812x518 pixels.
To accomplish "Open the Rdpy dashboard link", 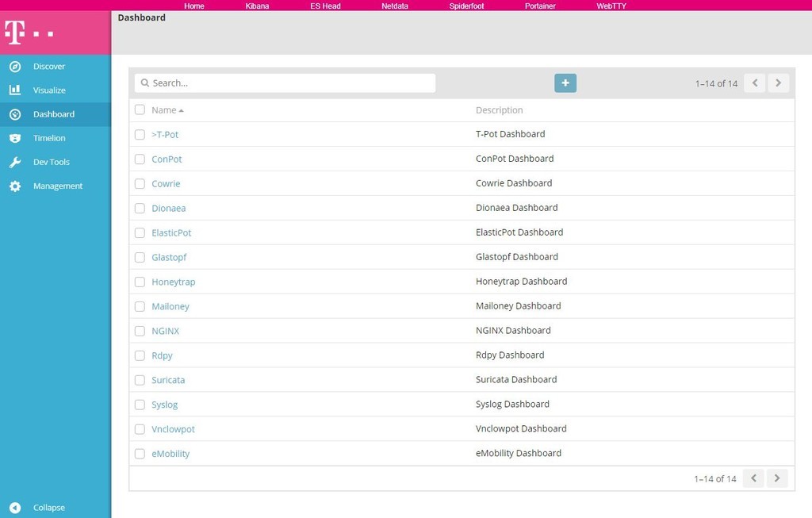I will (x=162, y=356).
